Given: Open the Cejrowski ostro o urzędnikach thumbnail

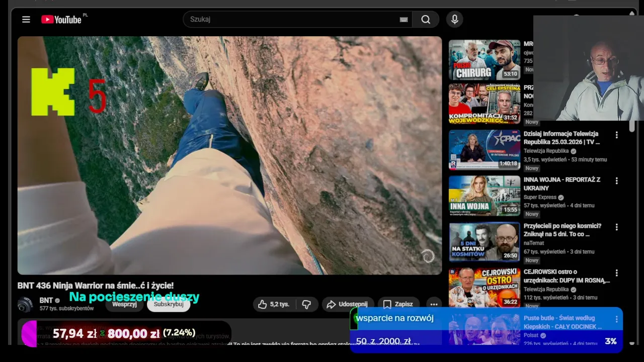Looking at the screenshot, I should click(485, 287).
